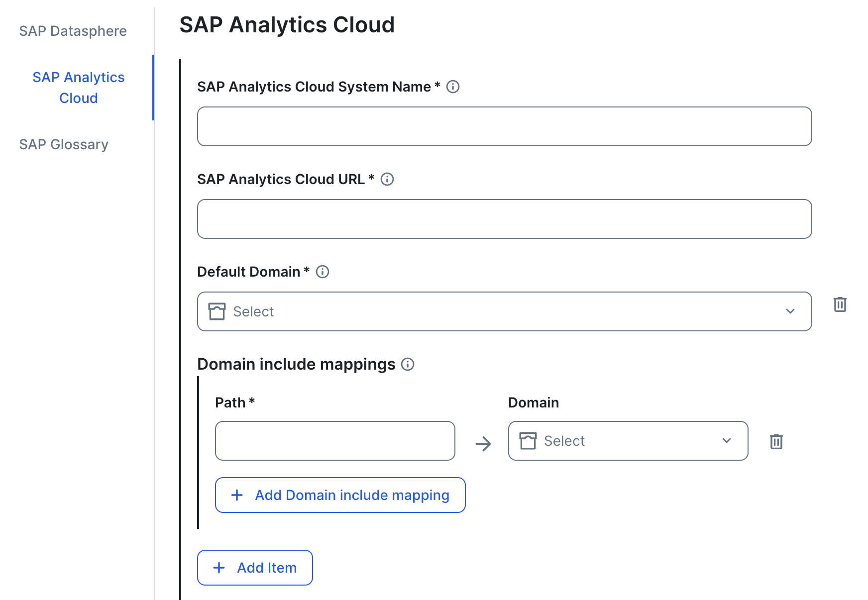Click info icon beside System Name label
The width and height of the screenshot is (868, 600).
[453, 87]
